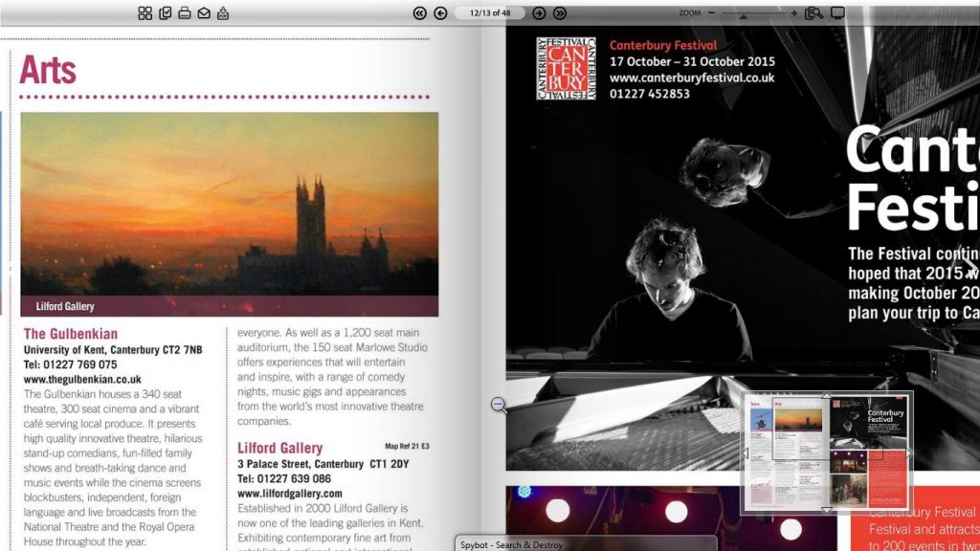Open www.lilfordgallery.com link
The width and height of the screenshot is (980, 551).
tap(289, 494)
